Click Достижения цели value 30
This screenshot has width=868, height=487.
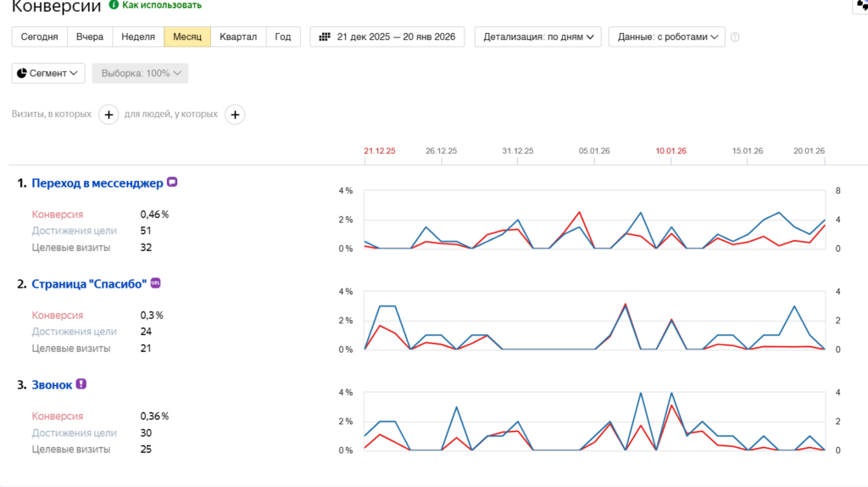point(146,433)
